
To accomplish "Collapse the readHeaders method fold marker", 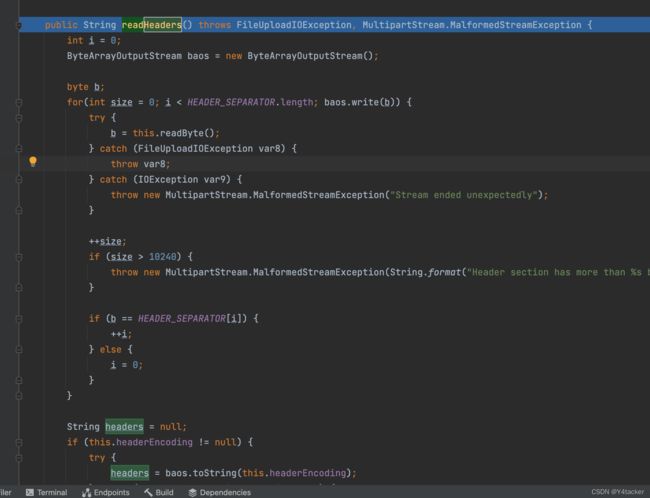I will [x=19, y=25].
